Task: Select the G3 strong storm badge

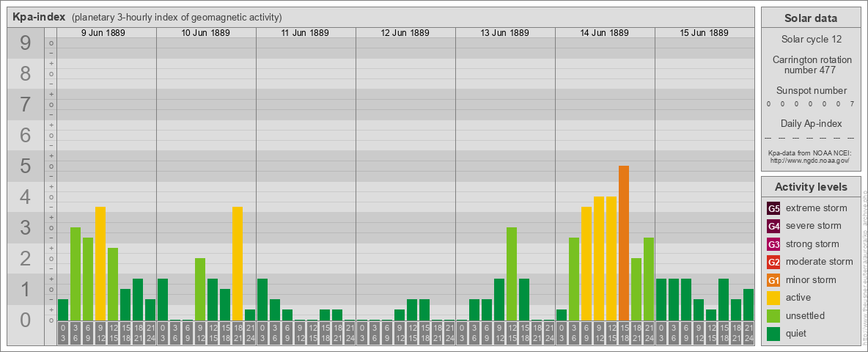Action: [773, 244]
